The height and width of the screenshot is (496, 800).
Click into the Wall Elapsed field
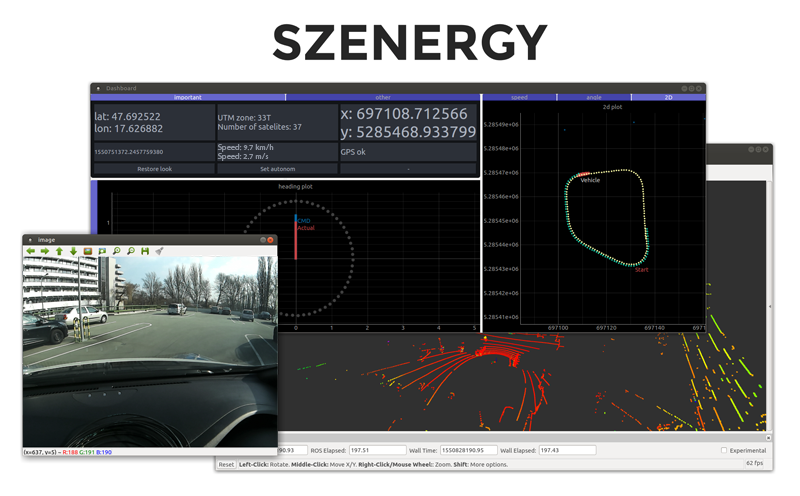click(567, 450)
